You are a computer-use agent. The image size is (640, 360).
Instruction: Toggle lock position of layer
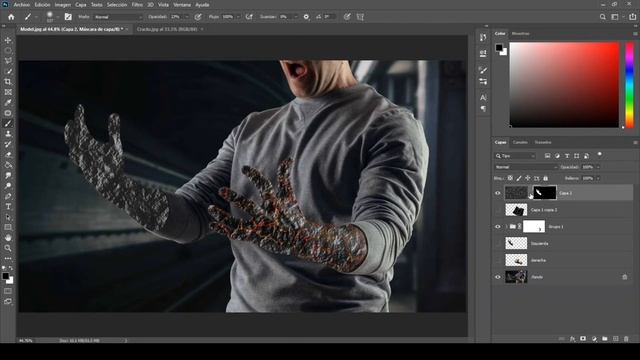[x=528, y=178]
